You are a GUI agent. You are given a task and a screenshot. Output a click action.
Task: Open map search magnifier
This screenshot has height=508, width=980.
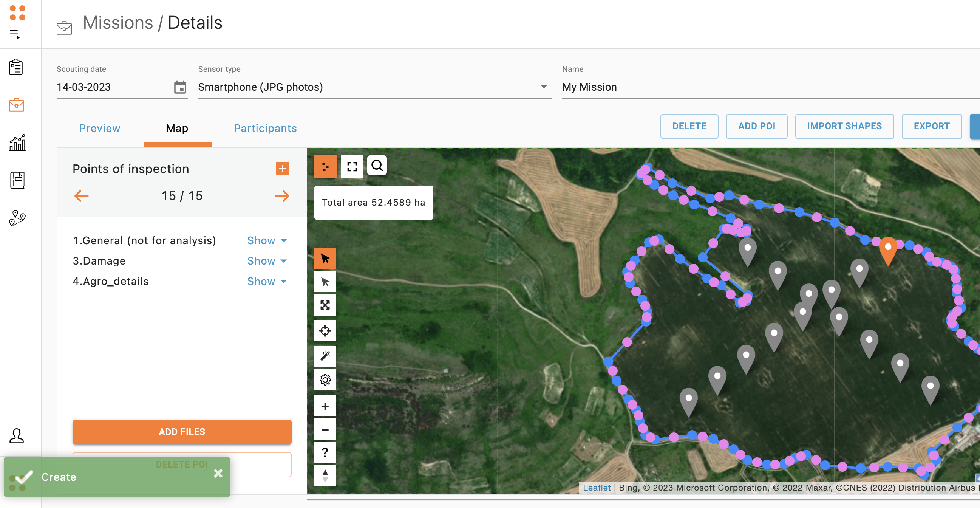(377, 166)
